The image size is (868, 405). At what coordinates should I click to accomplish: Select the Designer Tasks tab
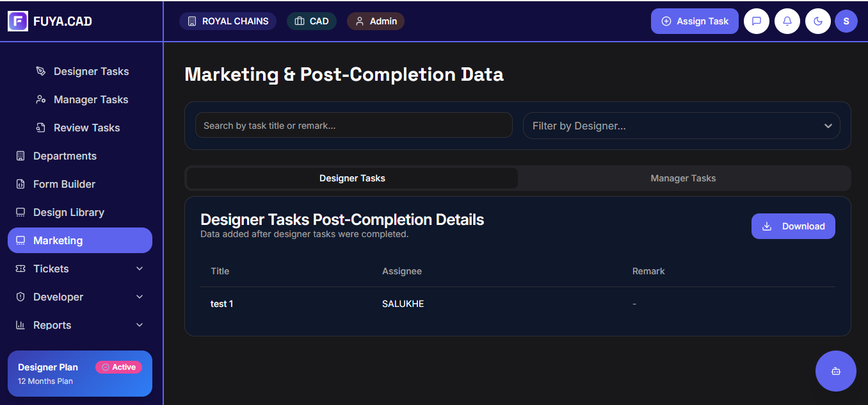[x=352, y=178]
